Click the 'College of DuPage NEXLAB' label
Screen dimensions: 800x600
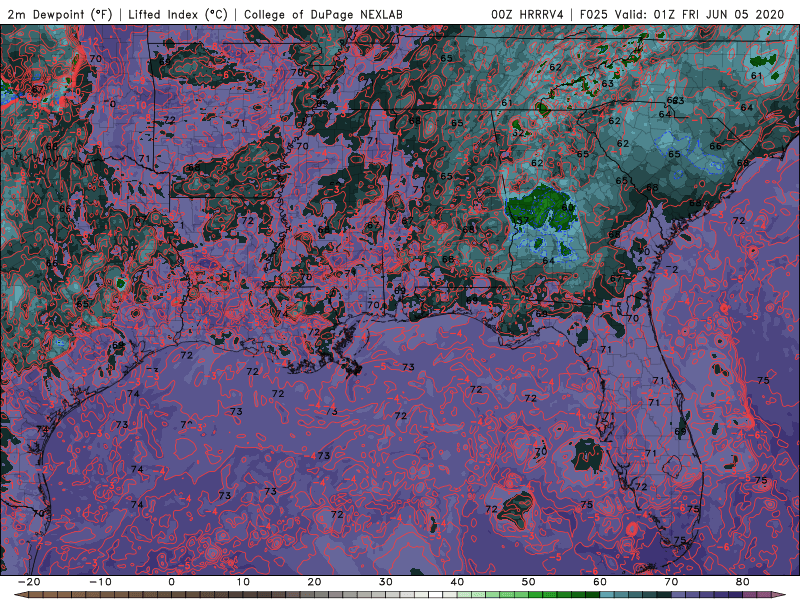(x=323, y=14)
